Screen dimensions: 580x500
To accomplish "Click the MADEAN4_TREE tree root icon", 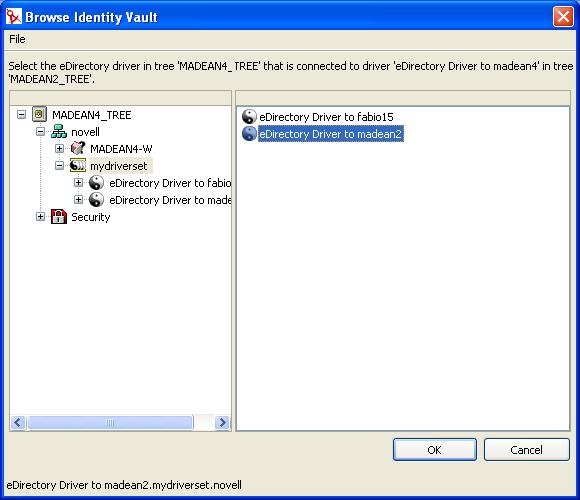I will [39, 114].
